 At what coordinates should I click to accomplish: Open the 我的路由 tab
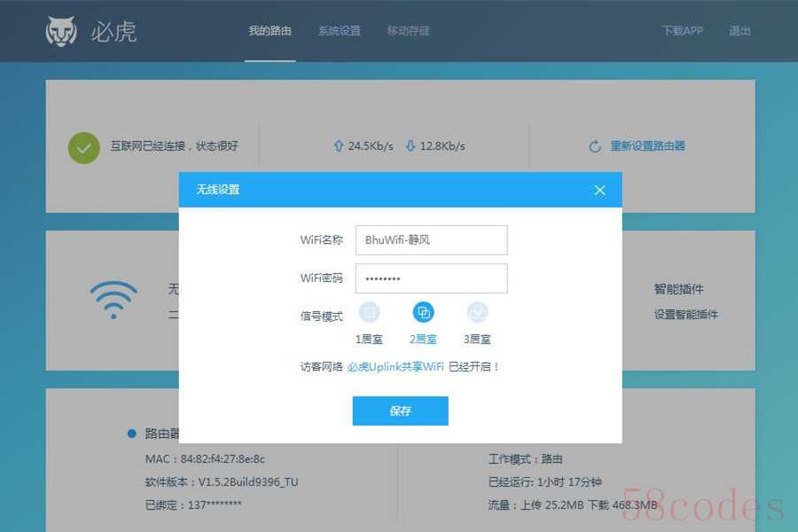click(270, 31)
